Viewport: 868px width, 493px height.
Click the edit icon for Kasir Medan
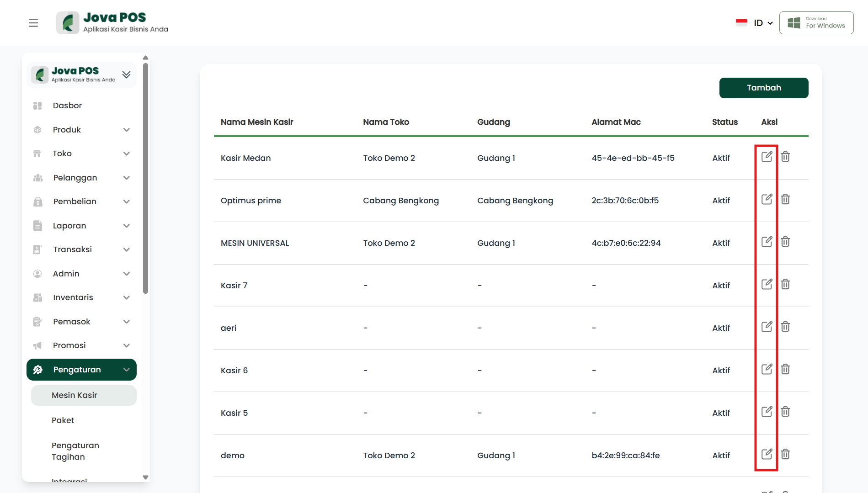[x=767, y=157]
